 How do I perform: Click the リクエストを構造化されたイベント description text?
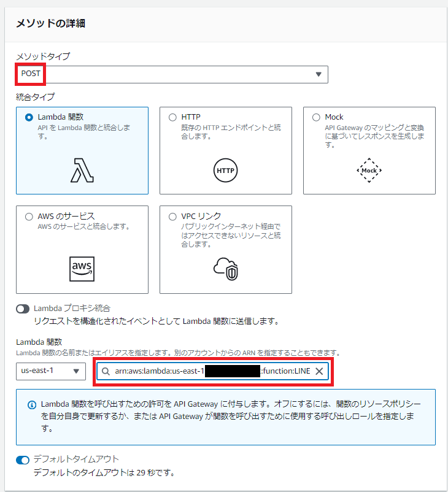(x=156, y=321)
